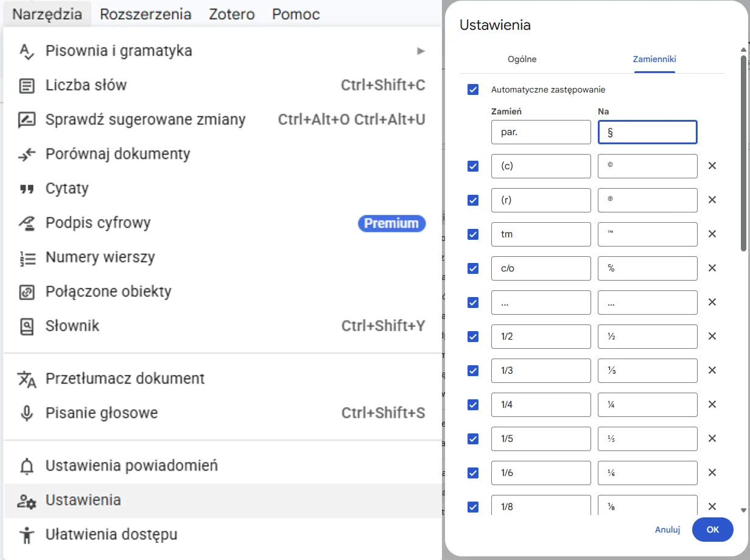Image resolution: width=750 pixels, height=560 pixels.
Task: Click the Porównaj dokumenty compare icon
Action: [26, 154]
